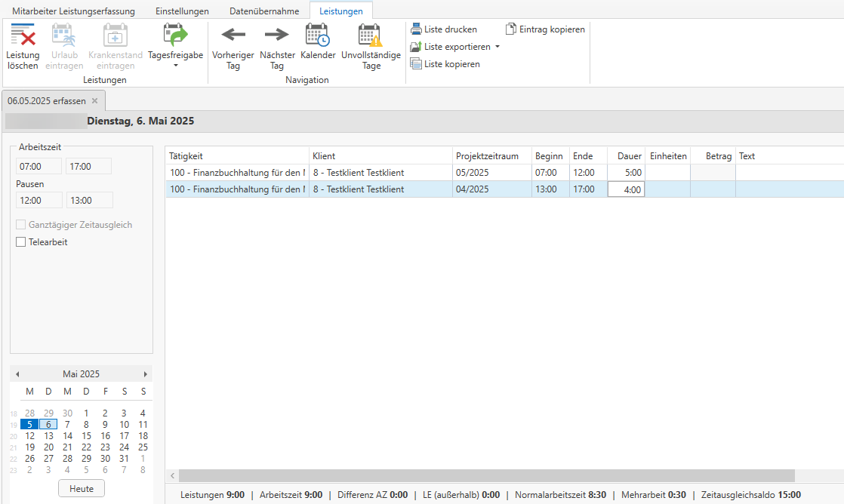
Task: Click Liste kopieren icon
Action: click(416, 64)
